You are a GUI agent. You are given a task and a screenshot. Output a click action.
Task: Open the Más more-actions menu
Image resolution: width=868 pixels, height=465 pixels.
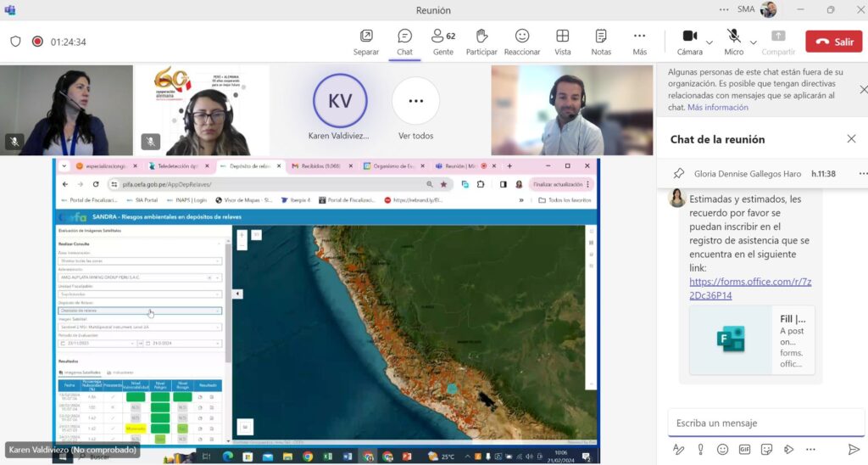pyautogui.click(x=639, y=42)
